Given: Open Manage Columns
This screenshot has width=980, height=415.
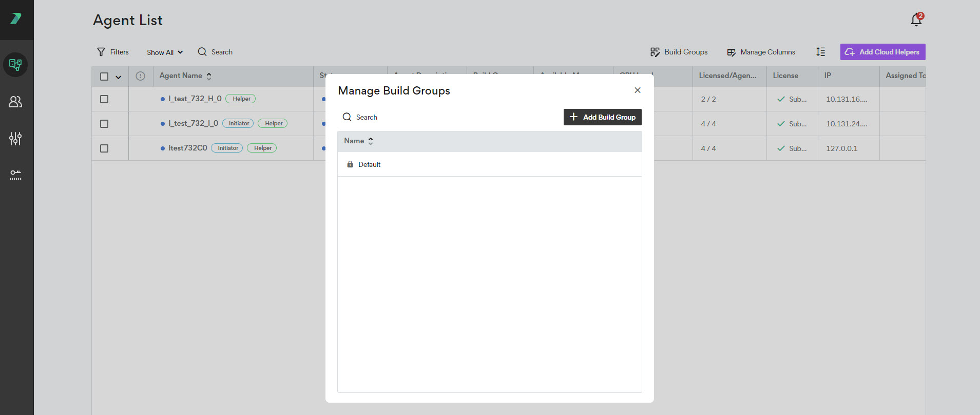Looking at the screenshot, I should (x=761, y=52).
